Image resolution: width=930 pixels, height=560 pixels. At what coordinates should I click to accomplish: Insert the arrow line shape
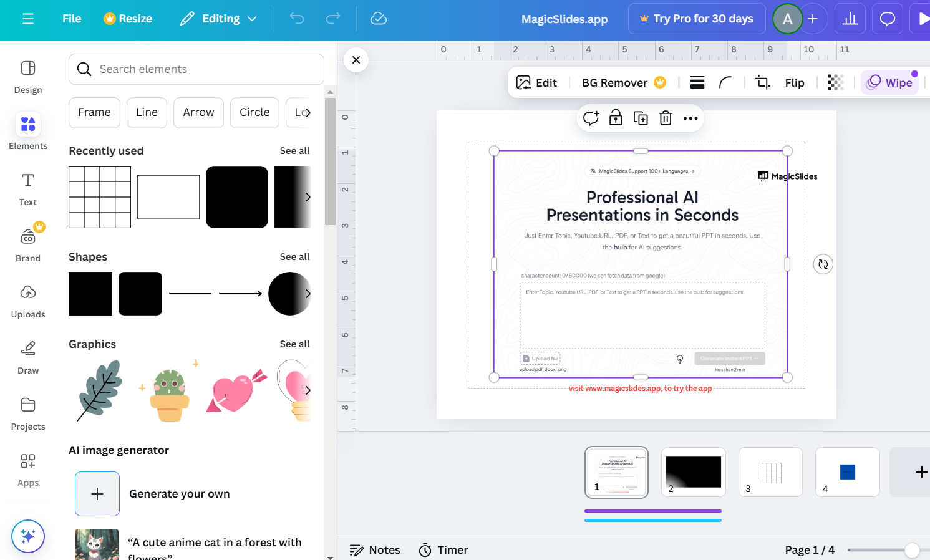click(x=240, y=294)
